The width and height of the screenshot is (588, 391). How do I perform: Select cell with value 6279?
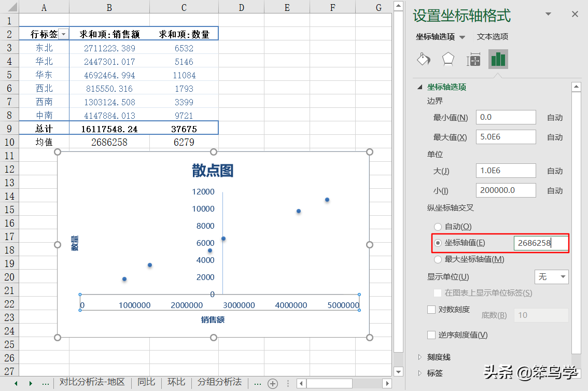[184, 142]
